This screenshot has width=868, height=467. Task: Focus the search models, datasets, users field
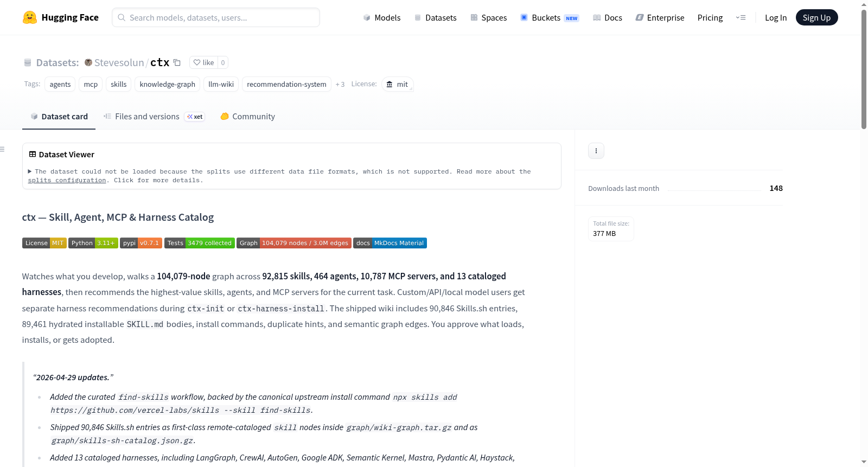coord(216,17)
